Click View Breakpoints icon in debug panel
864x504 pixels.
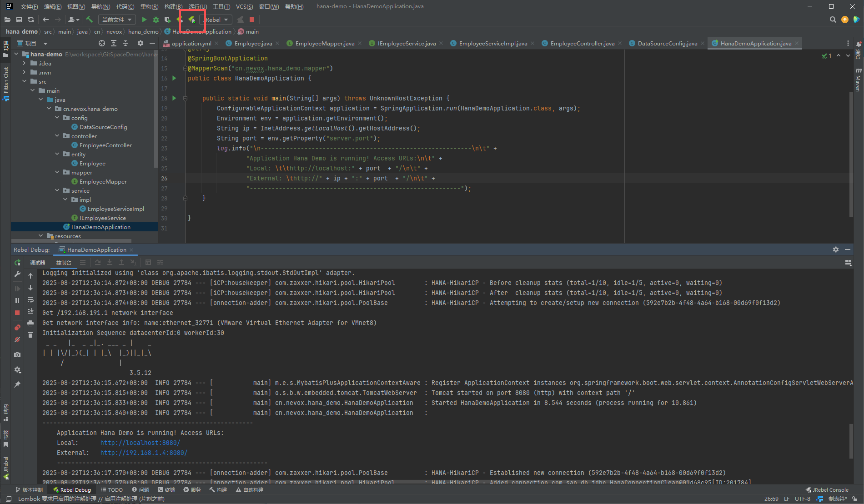click(x=17, y=327)
